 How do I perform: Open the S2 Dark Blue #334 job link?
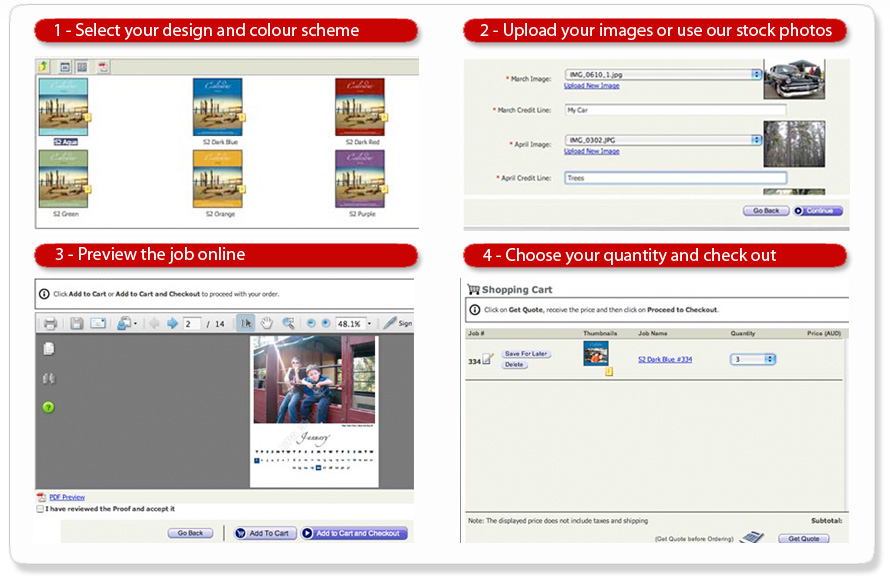[665, 359]
